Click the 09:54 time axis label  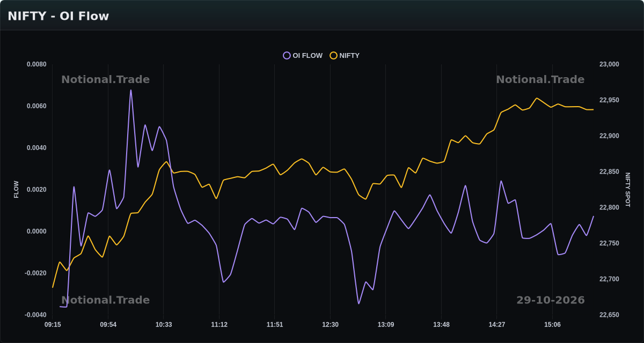pyautogui.click(x=108, y=325)
